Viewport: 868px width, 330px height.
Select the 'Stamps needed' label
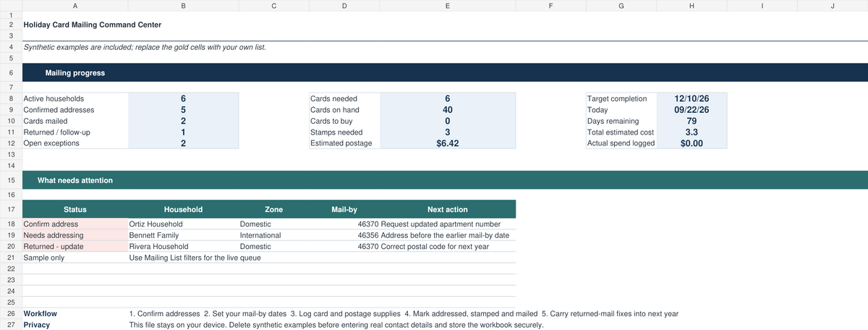tap(344, 132)
